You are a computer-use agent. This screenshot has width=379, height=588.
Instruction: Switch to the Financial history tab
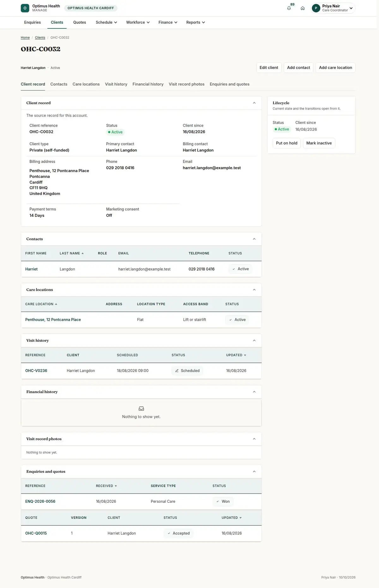(148, 84)
